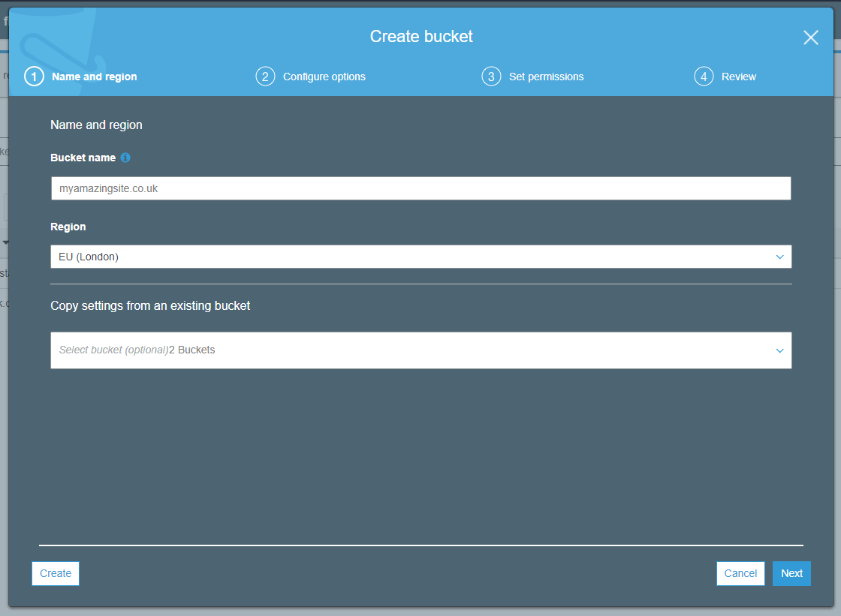Click the Cancel button
Screen dimensions: 841x616
[740, 573]
